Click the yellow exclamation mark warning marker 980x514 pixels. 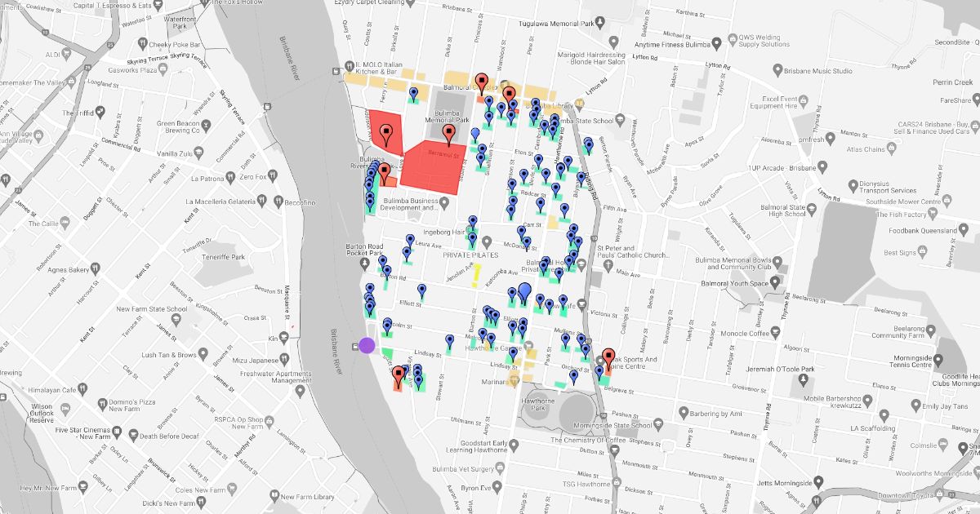[477, 276]
